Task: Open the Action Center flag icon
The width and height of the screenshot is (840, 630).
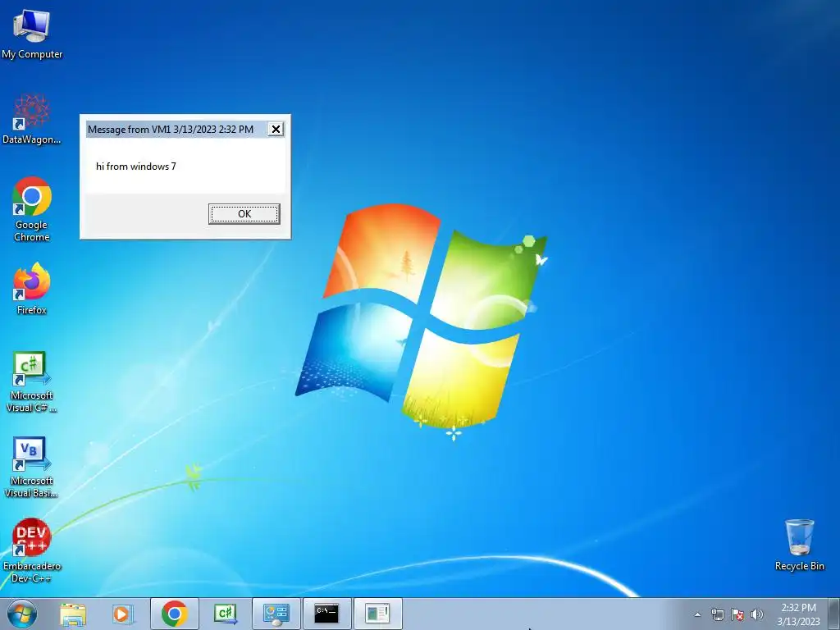Action: click(x=737, y=614)
